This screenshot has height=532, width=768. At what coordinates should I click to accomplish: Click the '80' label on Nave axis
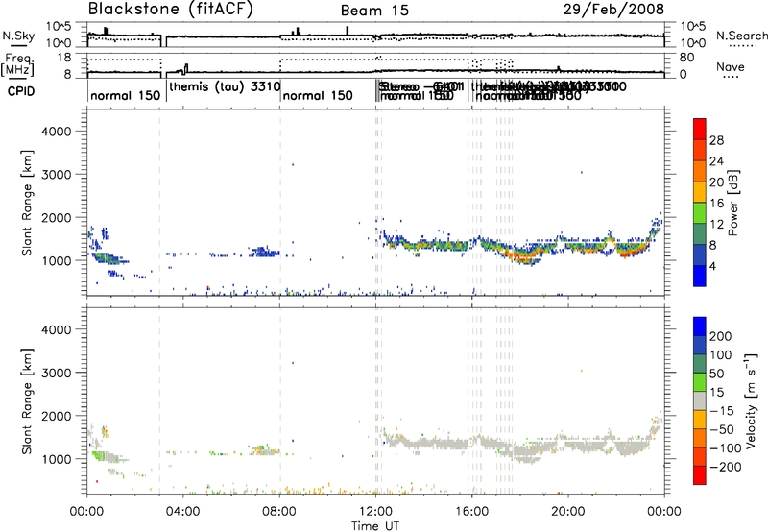pos(687,58)
